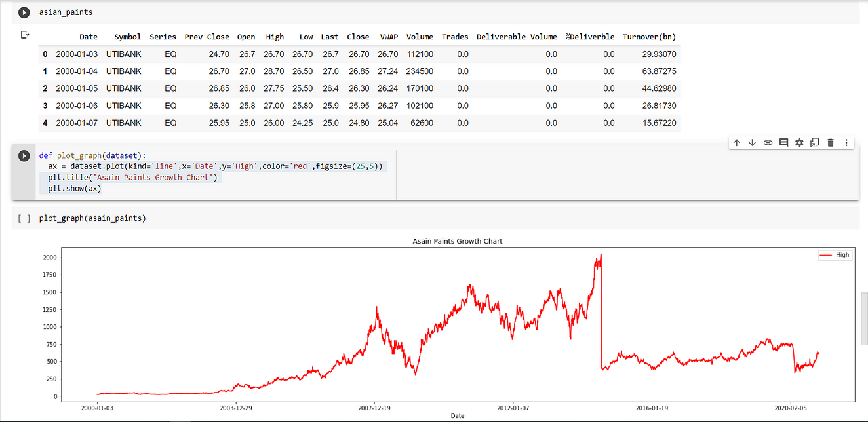868x422 pixels.
Task: Open the cell editor settings gear
Action: (x=799, y=142)
